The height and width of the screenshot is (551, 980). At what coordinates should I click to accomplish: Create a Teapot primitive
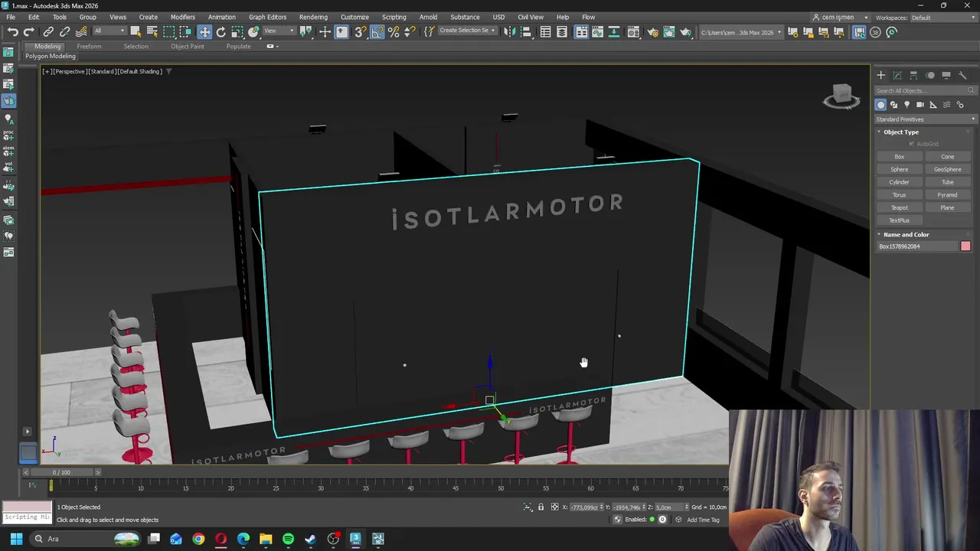click(x=900, y=208)
